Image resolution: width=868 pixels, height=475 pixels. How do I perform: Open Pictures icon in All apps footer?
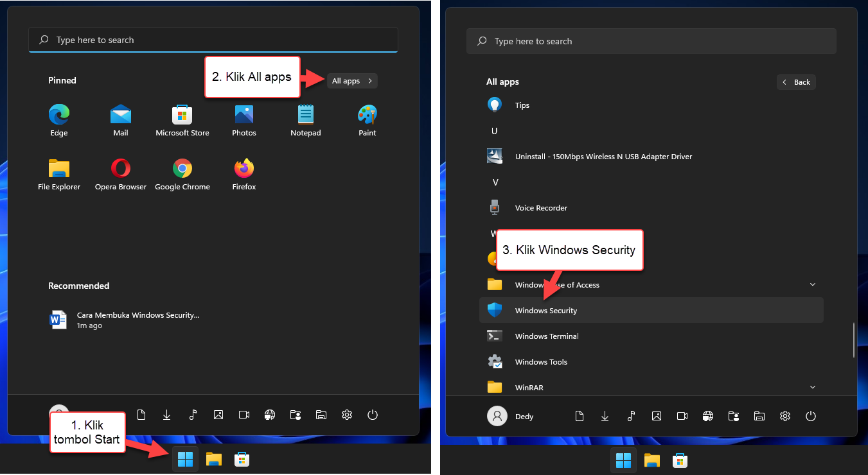point(657,416)
